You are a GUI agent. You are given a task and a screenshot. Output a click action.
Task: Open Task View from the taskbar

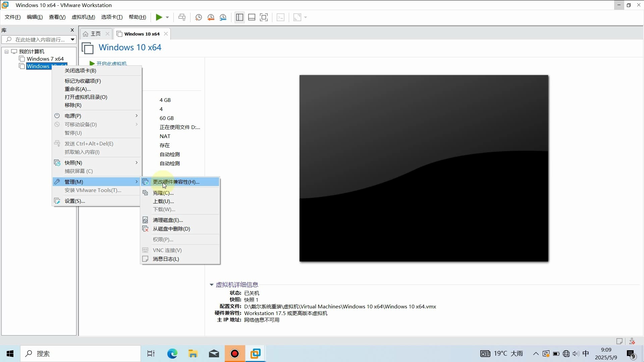[151, 354]
